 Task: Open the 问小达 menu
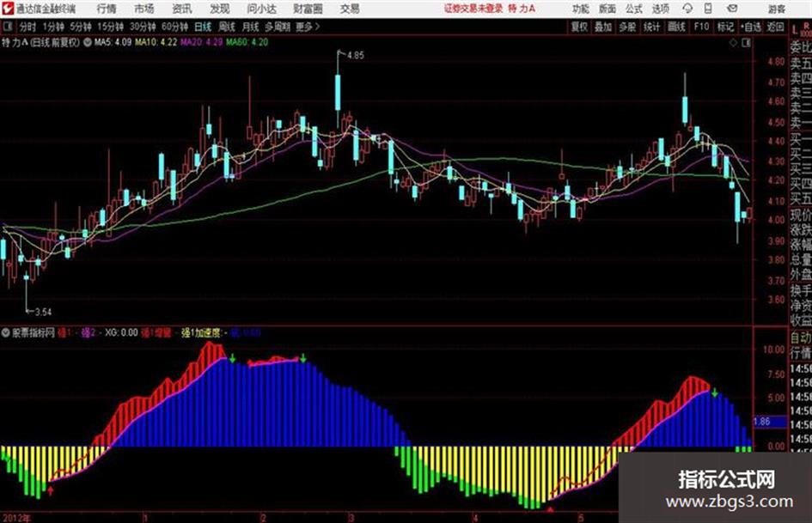(261, 9)
